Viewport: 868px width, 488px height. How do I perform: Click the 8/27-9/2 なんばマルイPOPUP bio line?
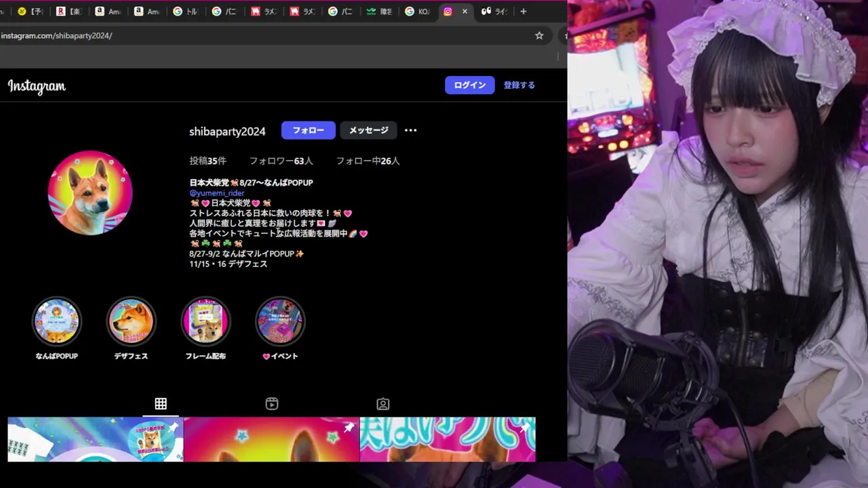(247, 254)
